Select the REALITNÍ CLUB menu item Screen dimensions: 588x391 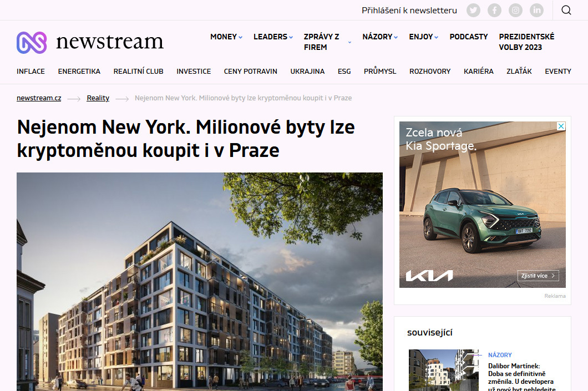tap(138, 71)
